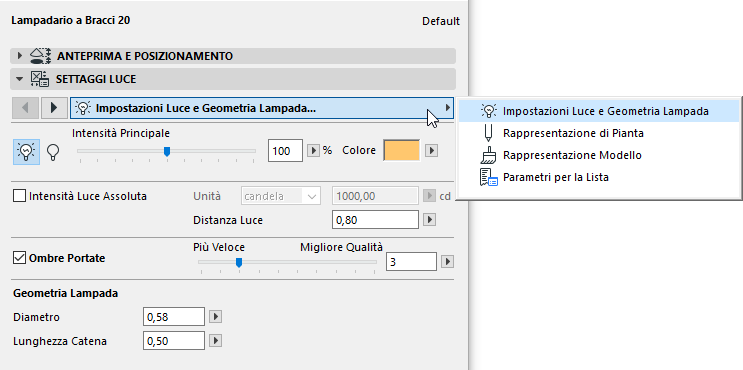
Task: Go to previous settings page arrow
Action: pyautogui.click(x=25, y=108)
